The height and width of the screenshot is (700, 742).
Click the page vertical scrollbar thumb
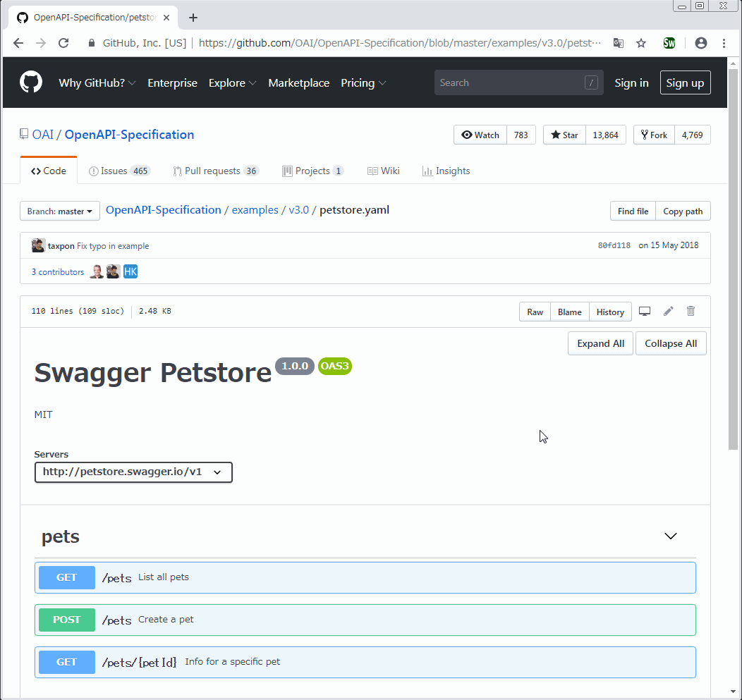[733, 259]
